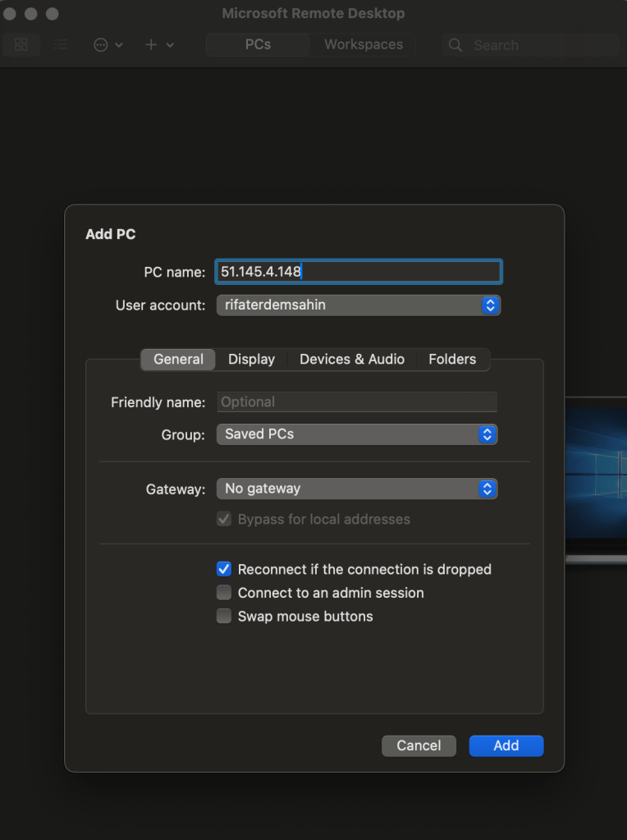Open the plus add menu in toolbar

pyautogui.click(x=159, y=45)
